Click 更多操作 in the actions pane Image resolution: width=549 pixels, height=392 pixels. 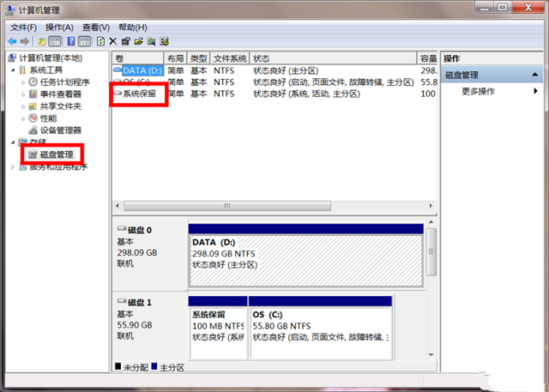click(478, 91)
